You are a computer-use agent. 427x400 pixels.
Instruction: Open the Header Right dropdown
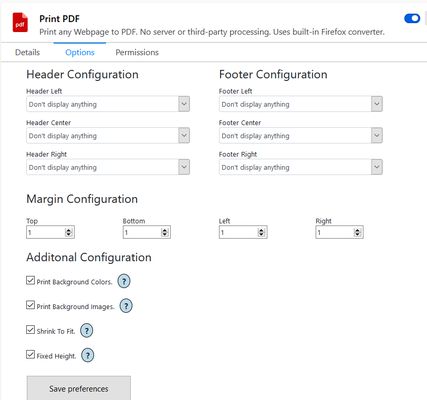pos(108,167)
